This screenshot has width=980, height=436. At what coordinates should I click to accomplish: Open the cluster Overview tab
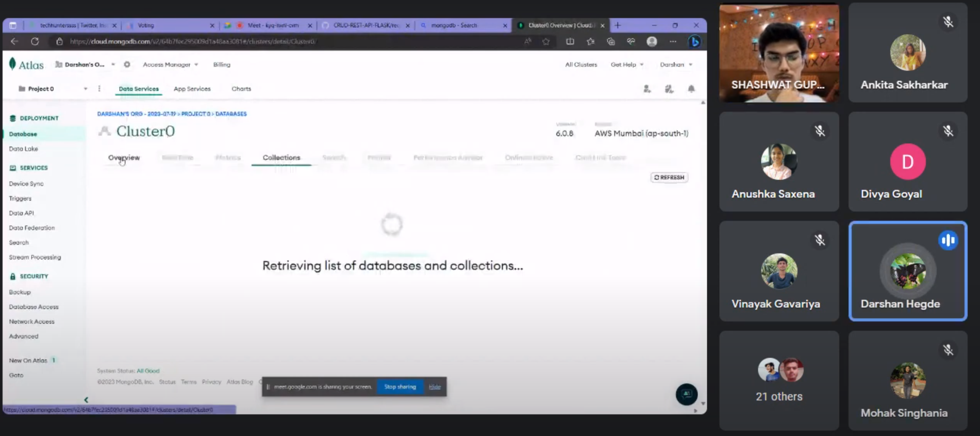click(124, 157)
